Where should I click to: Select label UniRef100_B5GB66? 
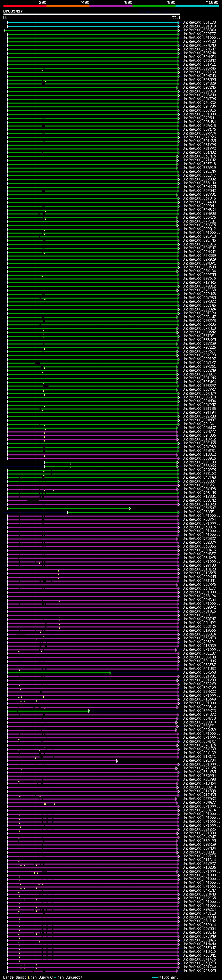199,546
